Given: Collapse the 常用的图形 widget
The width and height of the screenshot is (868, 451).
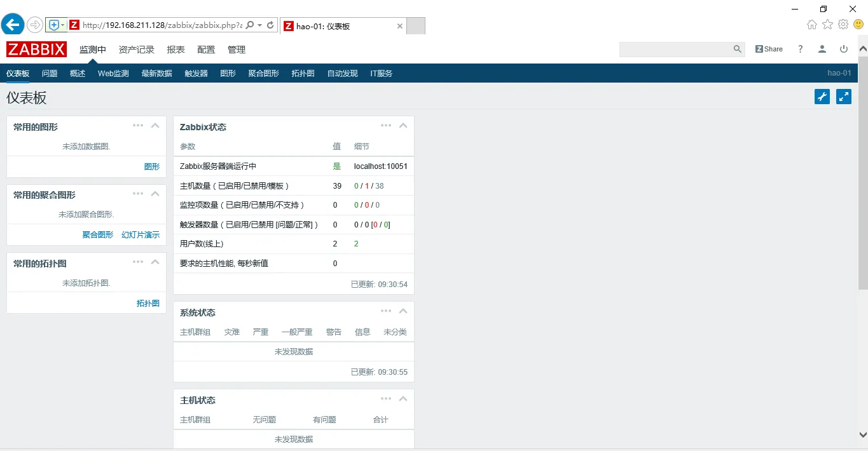Looking at the screenshot, I should point(155,126).
